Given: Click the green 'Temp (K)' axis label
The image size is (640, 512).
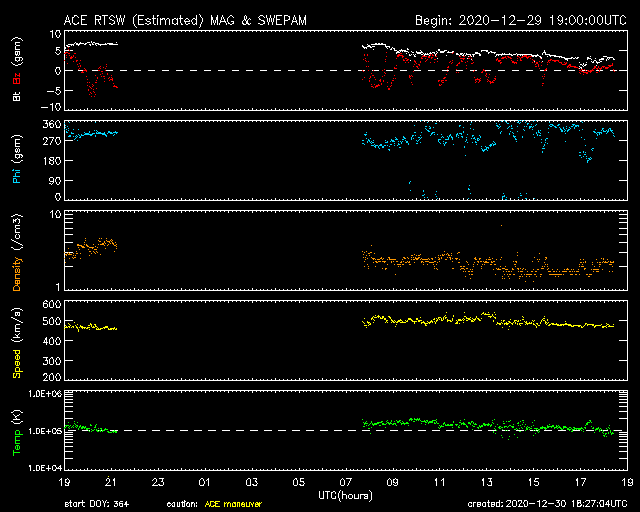Looking at the screenshot, I should pos(17,432).
